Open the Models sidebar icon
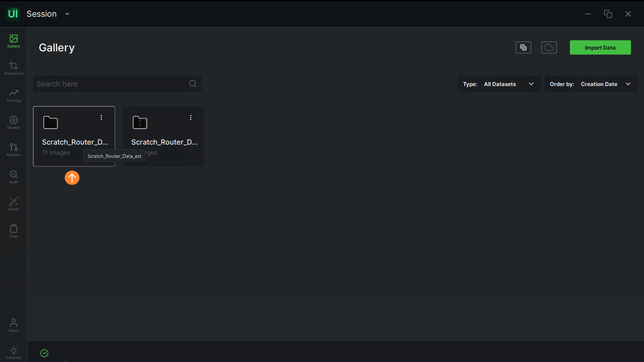This screenshot has width=644, height=362. (x=13, y=122)
